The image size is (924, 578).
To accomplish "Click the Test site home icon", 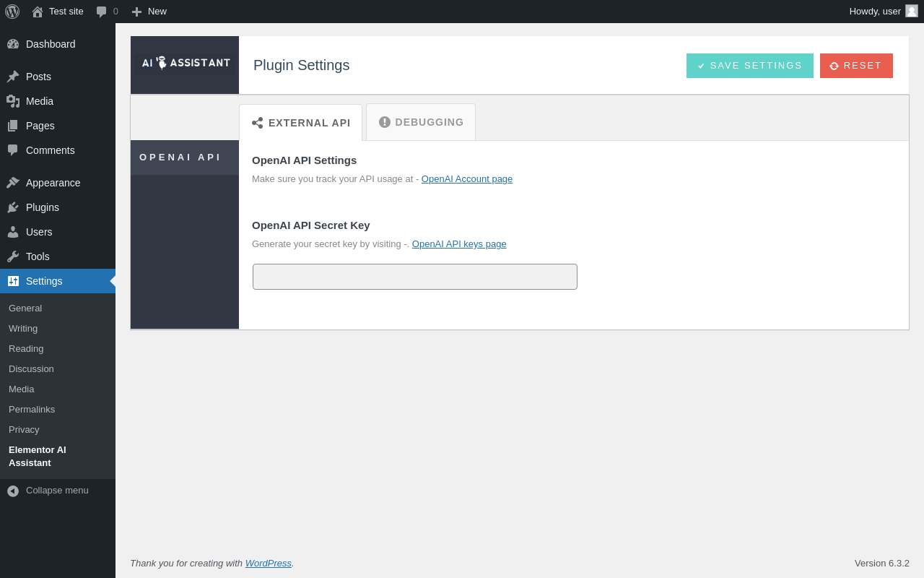I will [x=38, y=12].
